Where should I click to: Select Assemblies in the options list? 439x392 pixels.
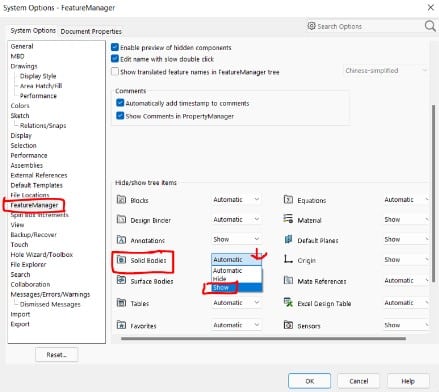pos(27,165)
